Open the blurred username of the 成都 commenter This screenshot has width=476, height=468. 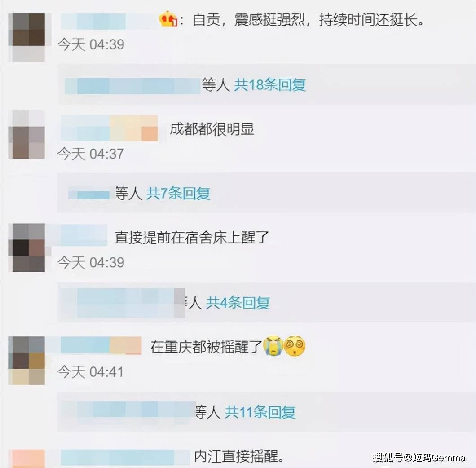click(x=110, y=128)
